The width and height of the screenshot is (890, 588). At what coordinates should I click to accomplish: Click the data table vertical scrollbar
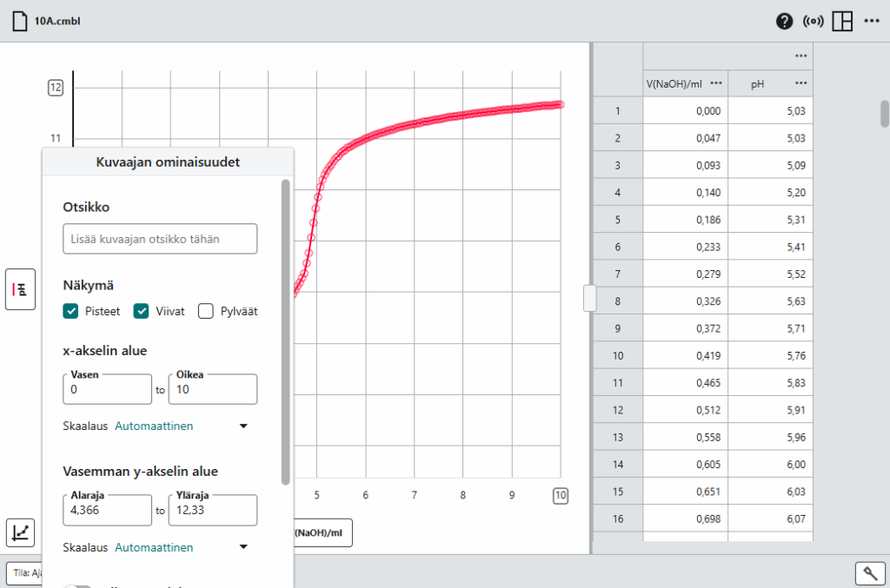884,114
